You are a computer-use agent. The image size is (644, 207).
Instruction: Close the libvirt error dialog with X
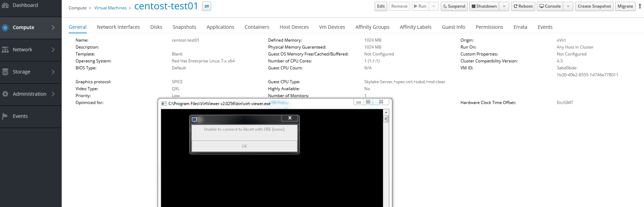[x=290, y=118]
